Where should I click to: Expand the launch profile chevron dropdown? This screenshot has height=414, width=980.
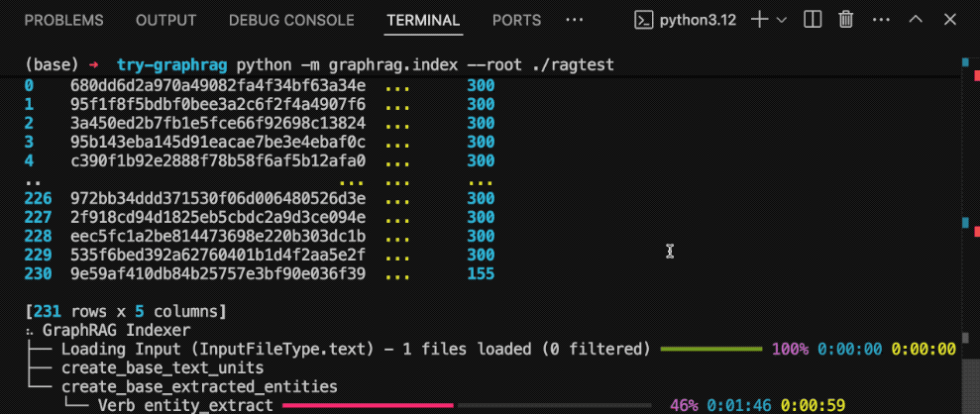782,20
